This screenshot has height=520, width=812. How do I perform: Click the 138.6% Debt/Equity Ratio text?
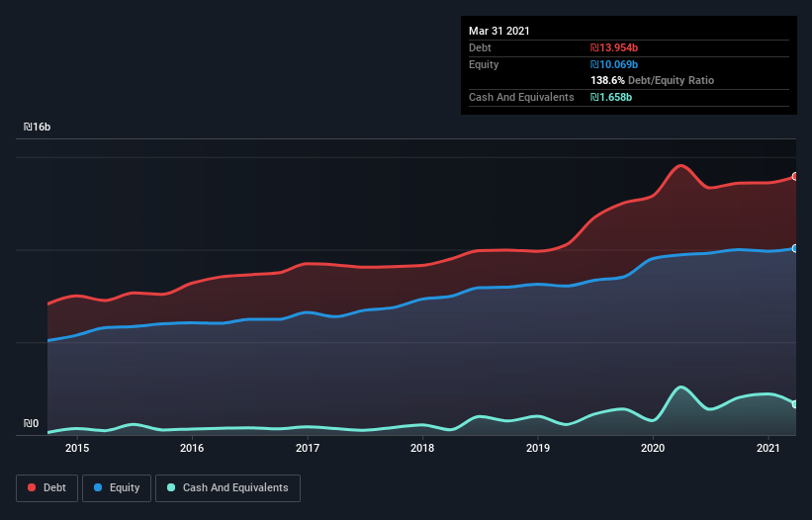coord(653,80)
